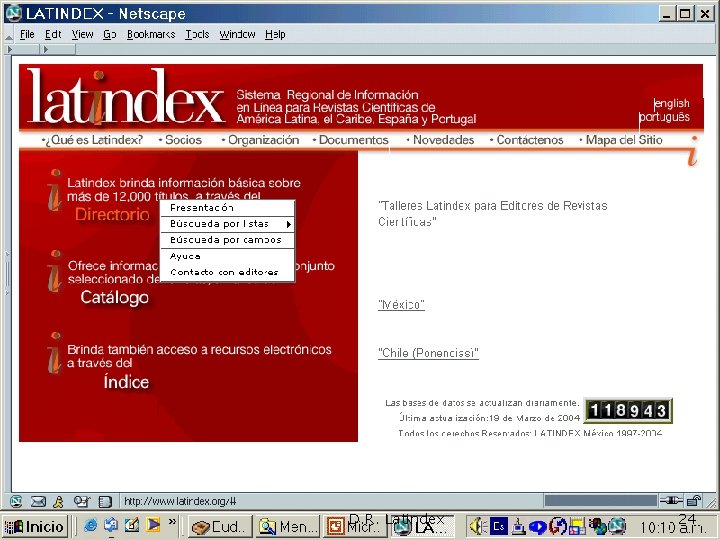Click the orange i icon below Mapa del Sitio

[x=693, y=151]
